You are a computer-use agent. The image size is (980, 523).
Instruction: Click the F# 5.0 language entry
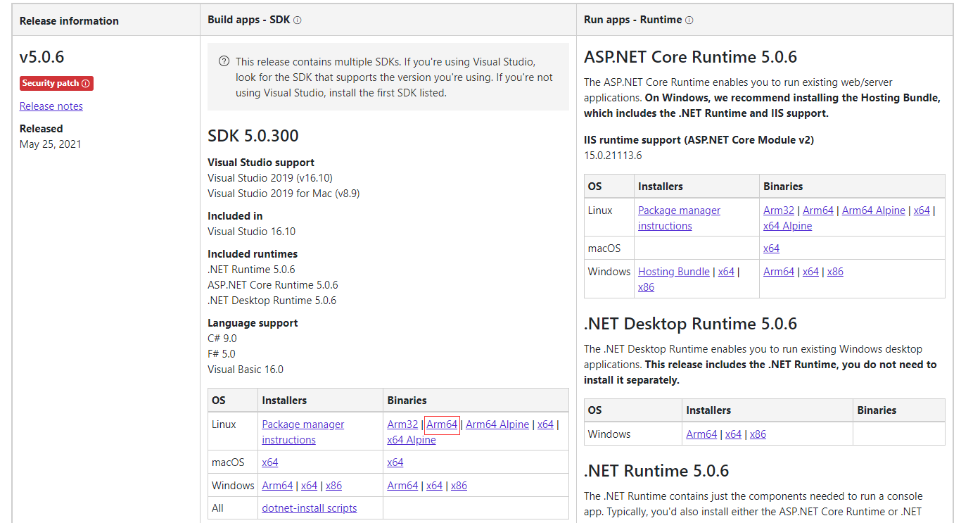point(222,354)
